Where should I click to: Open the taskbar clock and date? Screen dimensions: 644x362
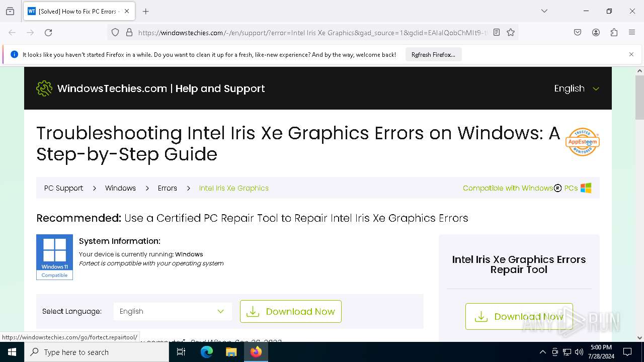click(601, 352)
